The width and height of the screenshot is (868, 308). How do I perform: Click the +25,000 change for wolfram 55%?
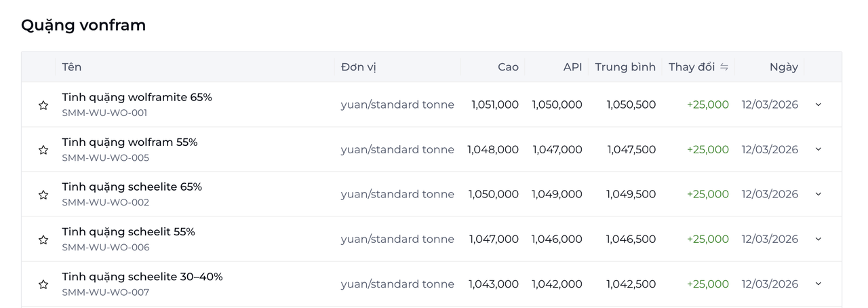(707, 149)
